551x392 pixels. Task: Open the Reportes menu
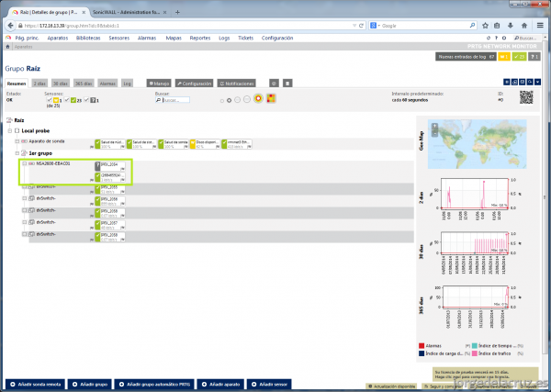pos(200,38)
